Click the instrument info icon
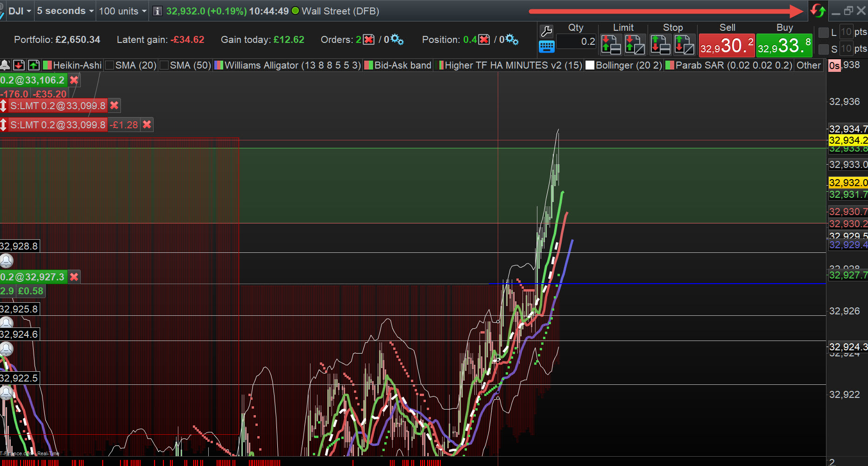The image size is (868, 466). coord(158,11)
